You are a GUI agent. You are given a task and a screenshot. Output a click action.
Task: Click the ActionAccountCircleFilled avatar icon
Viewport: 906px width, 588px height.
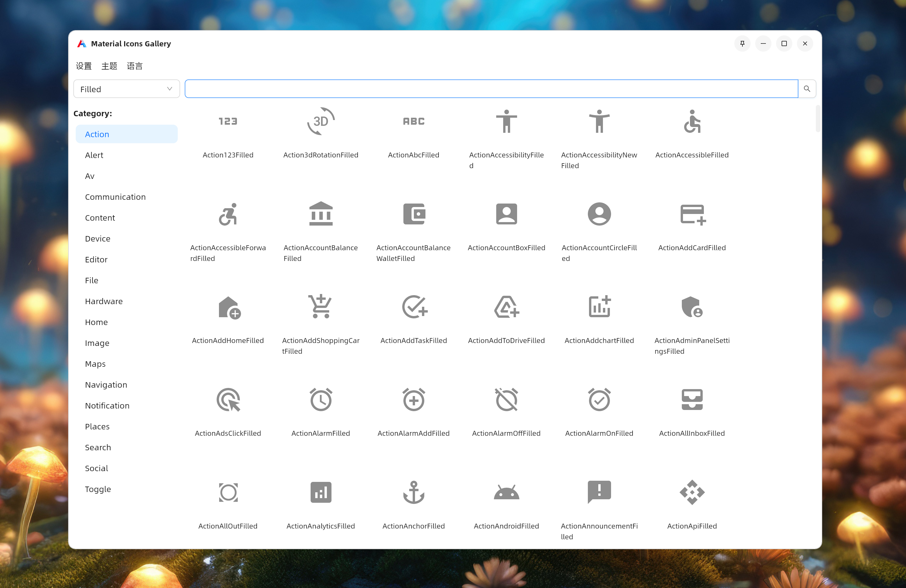599,214
